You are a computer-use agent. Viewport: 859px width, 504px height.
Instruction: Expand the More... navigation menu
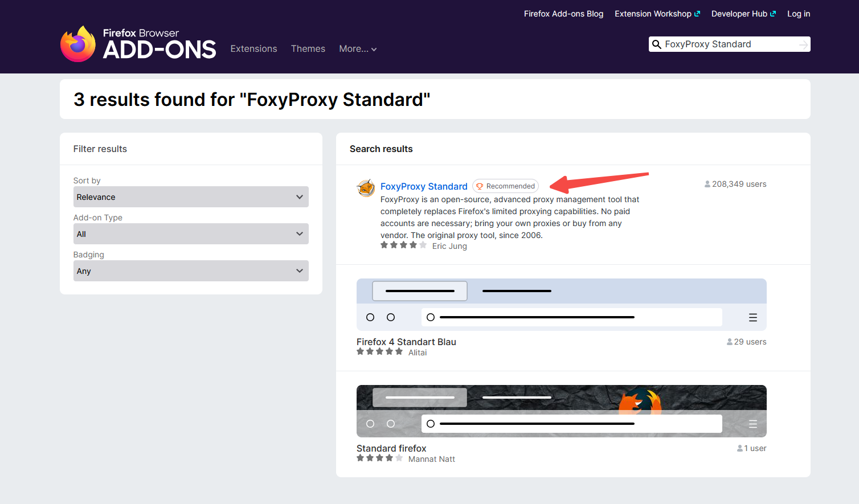[x=358, y=49]
